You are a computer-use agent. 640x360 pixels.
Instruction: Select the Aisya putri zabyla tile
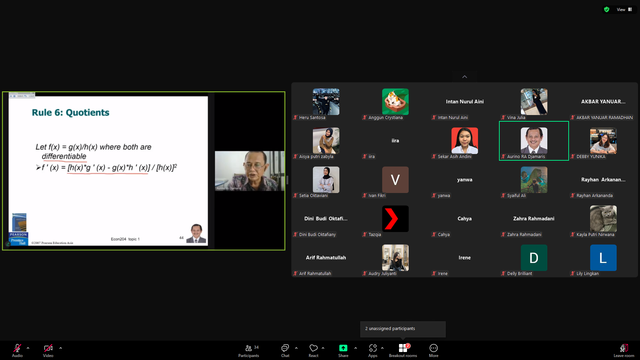click(x=326, y=141)
